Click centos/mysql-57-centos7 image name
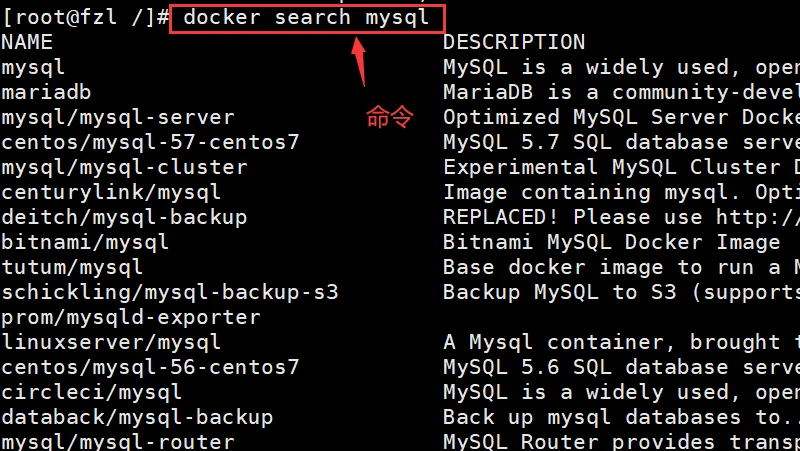This screenshot has width=800, height=451. pyautogui.click(x=150, y=142)
